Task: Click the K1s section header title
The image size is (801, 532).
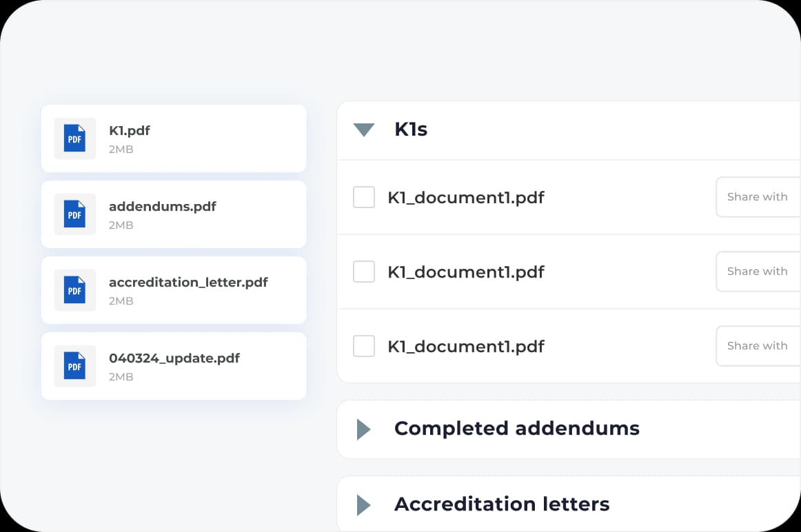Action: click(411, 130)
